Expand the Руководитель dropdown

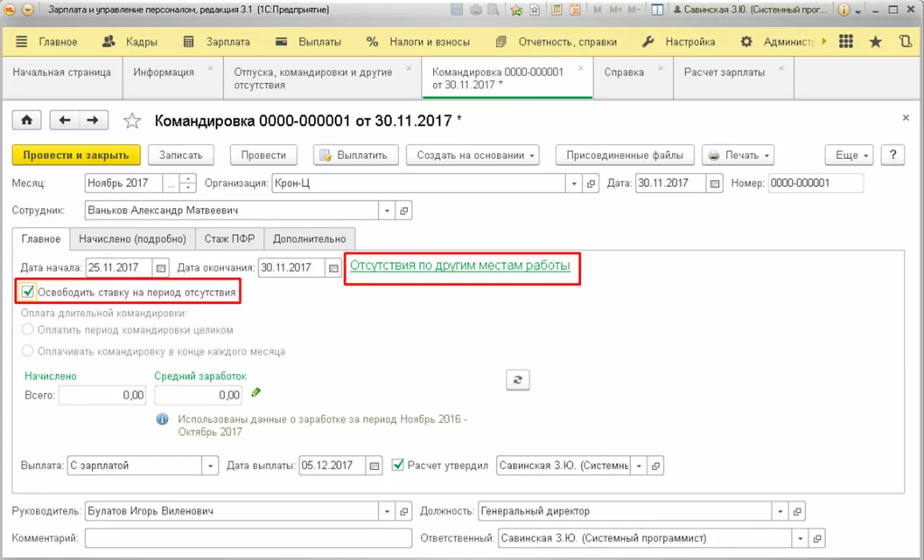coord(388,512)
